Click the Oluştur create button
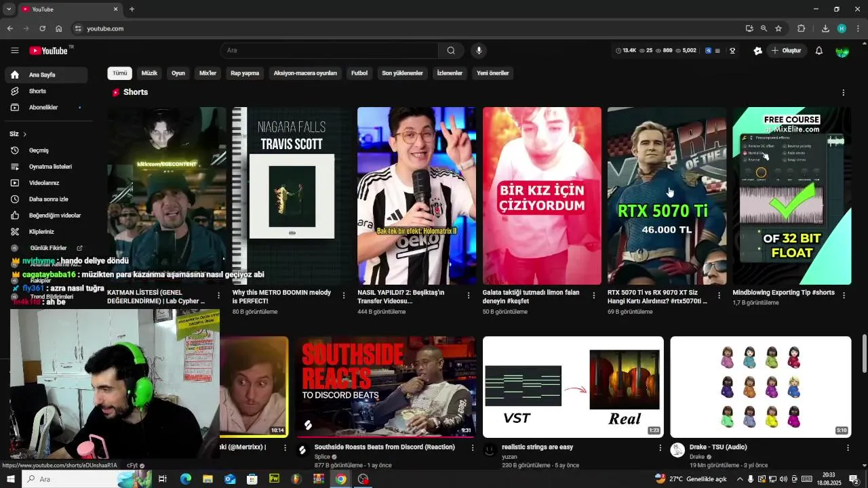This screenshot has width=868, height=488. [787, 51]
